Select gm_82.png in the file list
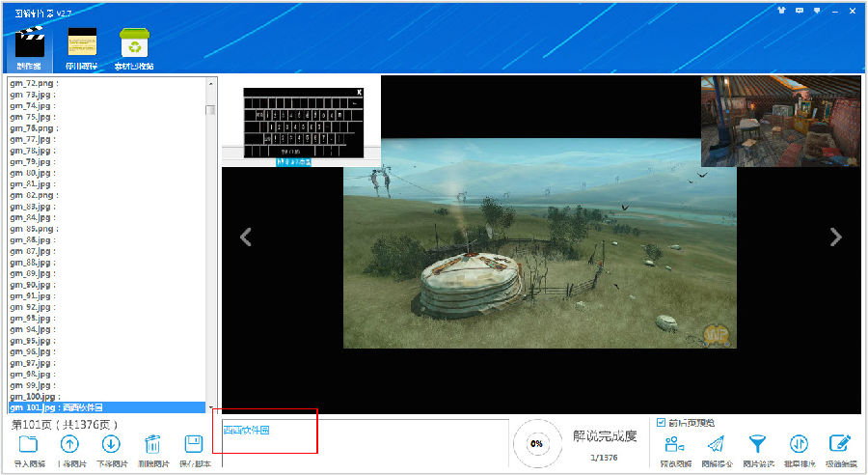 click(34, 195)
